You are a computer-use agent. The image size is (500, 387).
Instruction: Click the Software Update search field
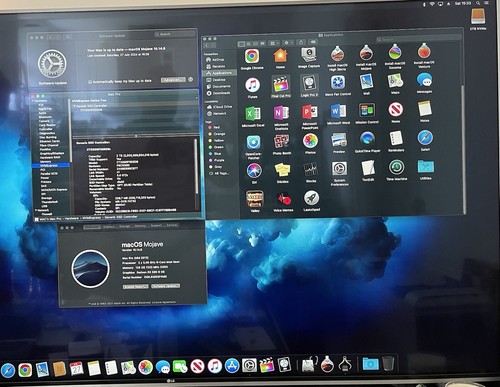click(x=175, y=34)
